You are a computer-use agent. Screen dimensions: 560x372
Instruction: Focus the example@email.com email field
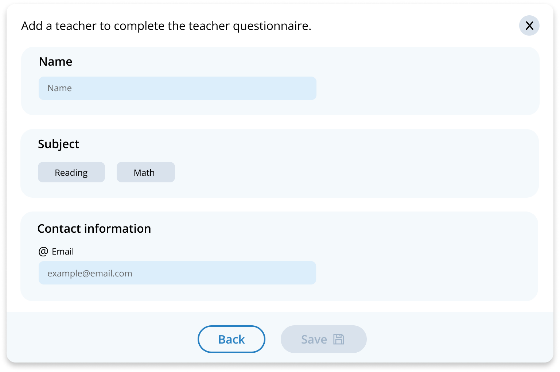point(178,273)
